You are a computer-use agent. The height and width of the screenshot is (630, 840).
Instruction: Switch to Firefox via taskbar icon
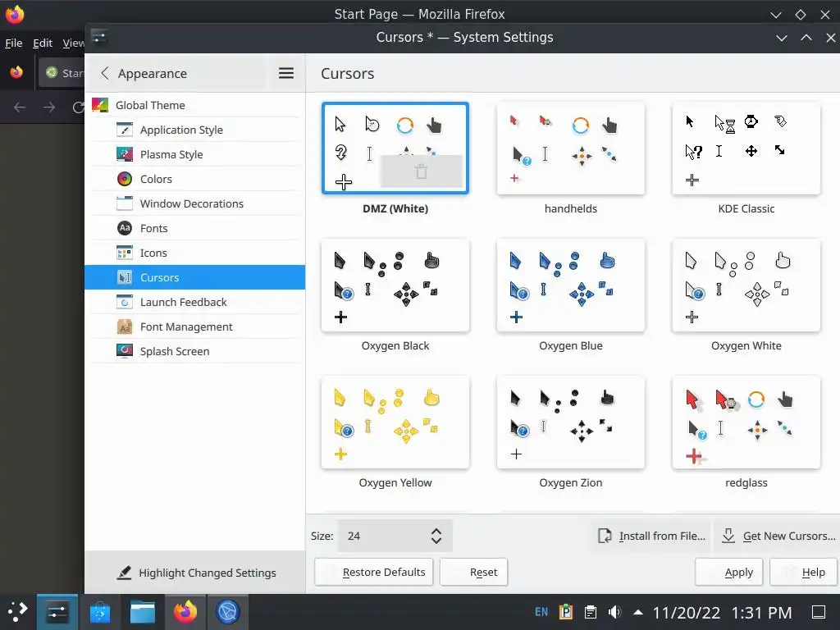[185, 612]
